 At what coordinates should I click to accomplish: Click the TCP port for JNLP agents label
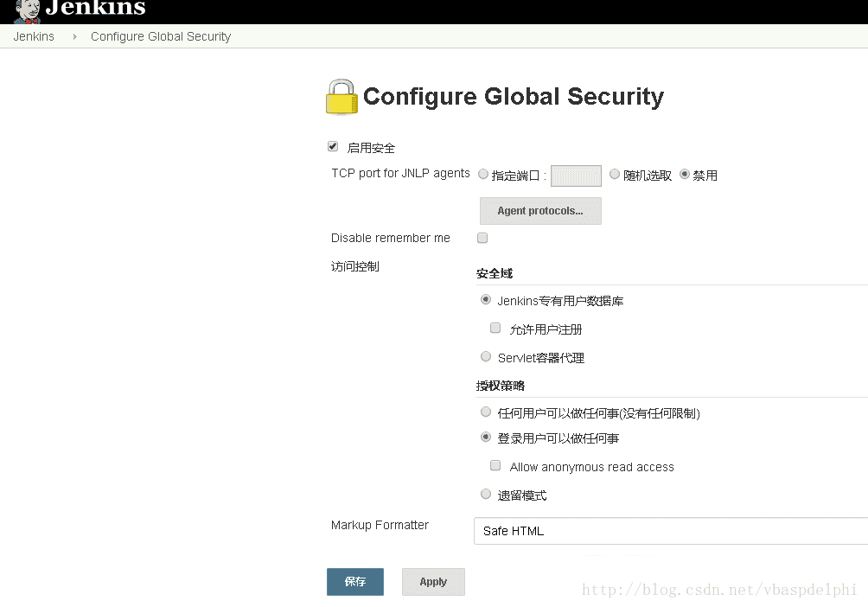click(x=400, y=173)
